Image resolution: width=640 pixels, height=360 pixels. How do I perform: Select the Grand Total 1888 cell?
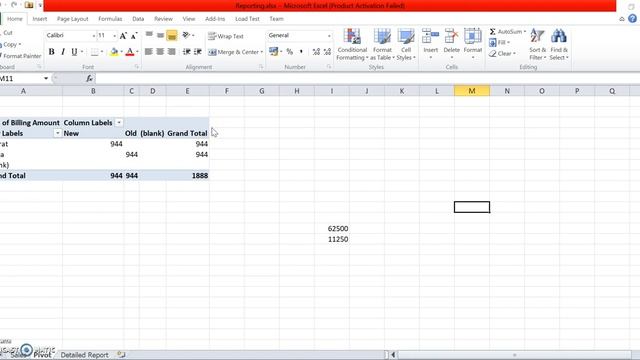187,176
